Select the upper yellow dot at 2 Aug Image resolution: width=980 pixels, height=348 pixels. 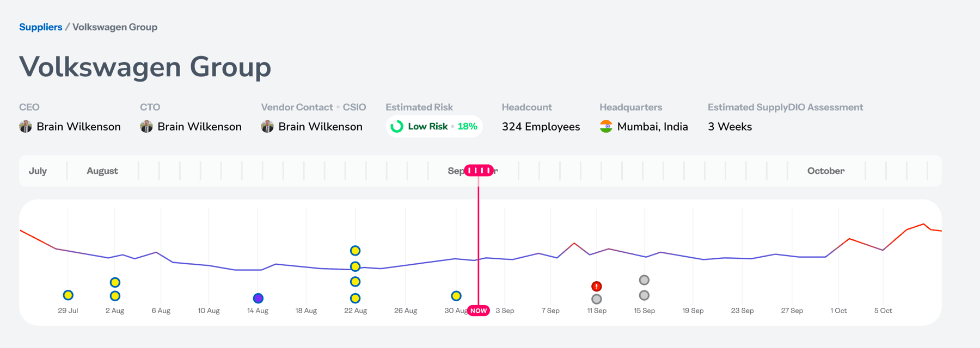[x=115, y=282]
